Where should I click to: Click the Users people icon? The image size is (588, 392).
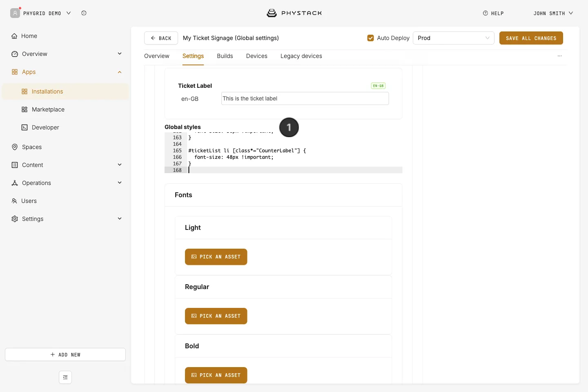tap(14, 201)
